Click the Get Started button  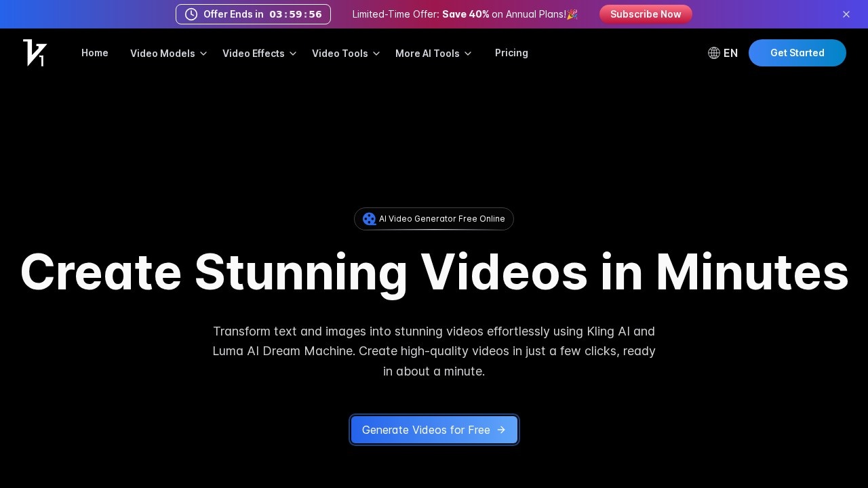click(797, 53)
